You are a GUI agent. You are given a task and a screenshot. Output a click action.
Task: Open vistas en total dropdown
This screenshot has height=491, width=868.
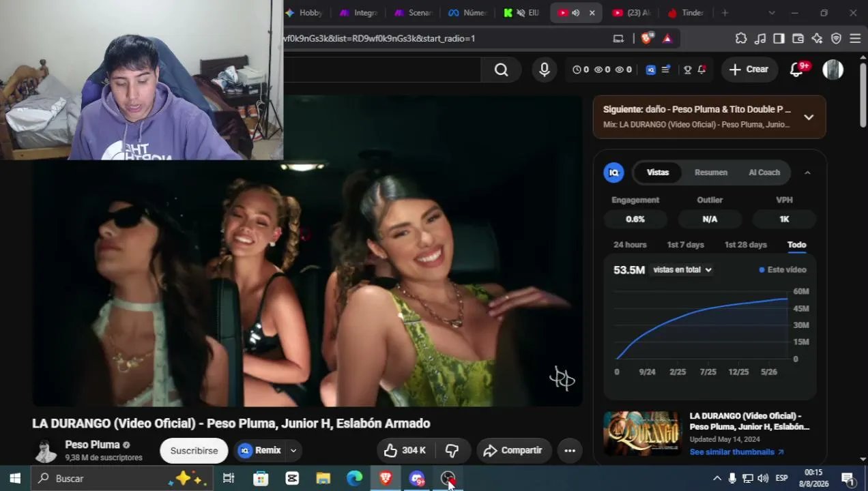pyautogui.click(x=682, y=269)
